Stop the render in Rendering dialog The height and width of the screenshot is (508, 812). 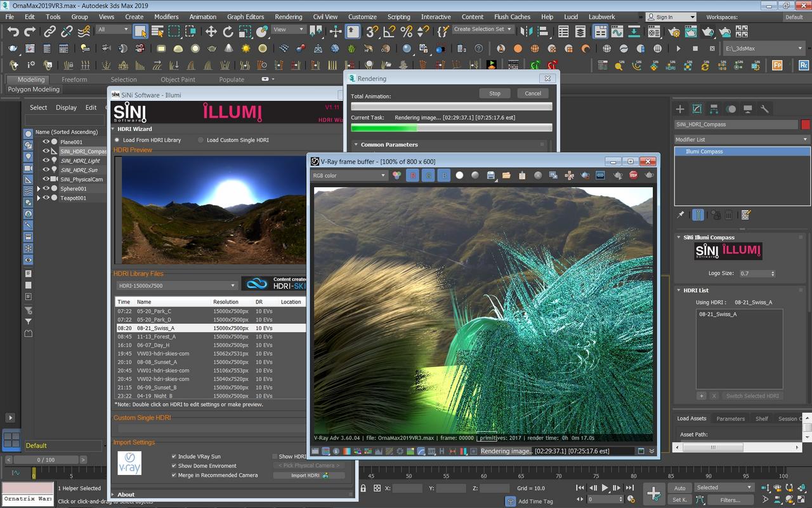click(495, 93)
